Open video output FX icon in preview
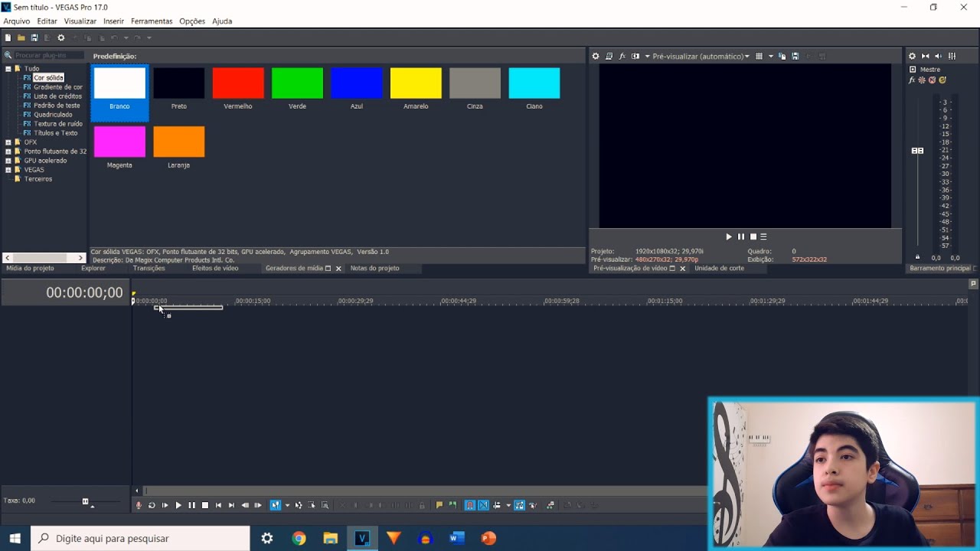The image size is (980, 551). click(x=622, y=56)
